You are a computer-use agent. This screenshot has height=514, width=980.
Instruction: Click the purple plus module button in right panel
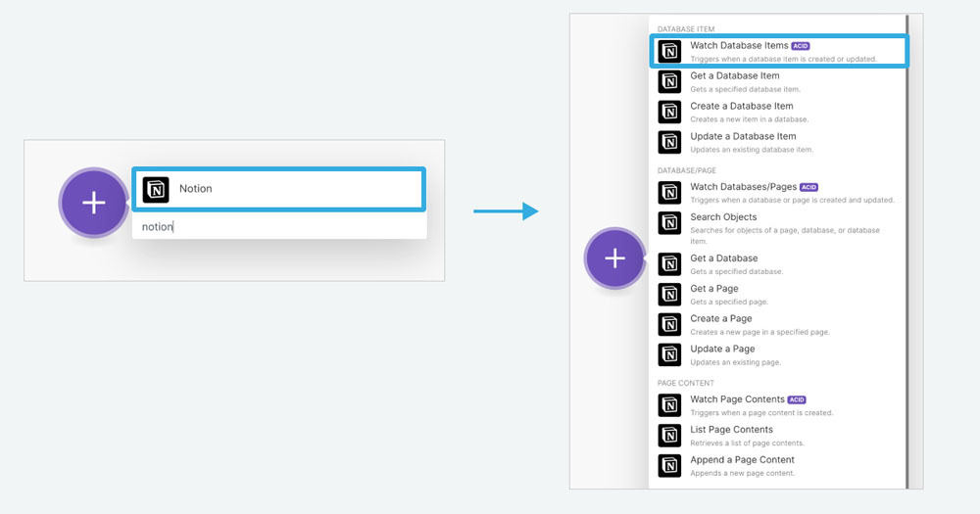pyautogui.click(x=615, y=257)
